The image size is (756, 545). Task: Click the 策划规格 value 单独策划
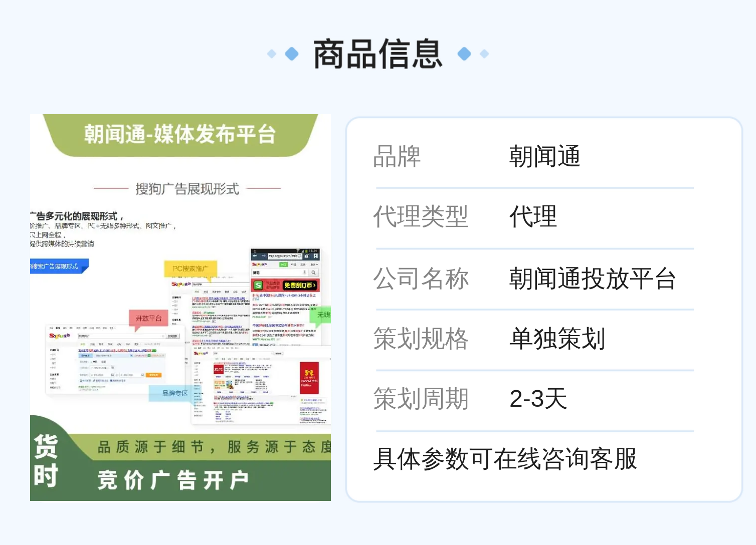click(x=557, y=339)
